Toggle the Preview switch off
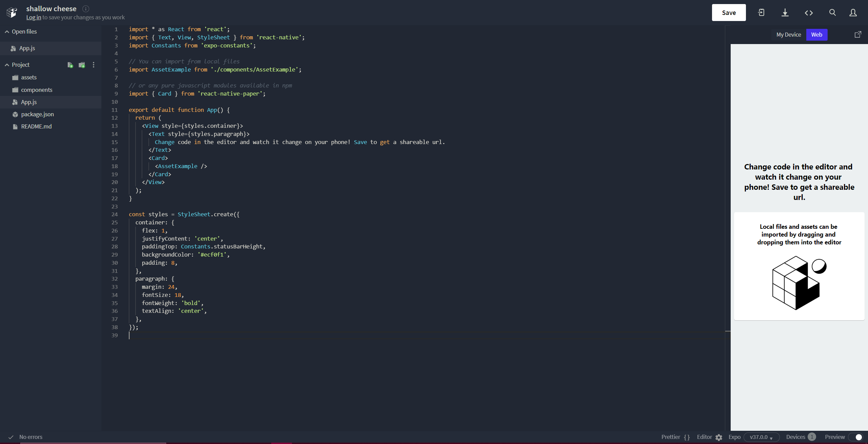The width and height of the screenshot is (868, 444). pos(856,437)
